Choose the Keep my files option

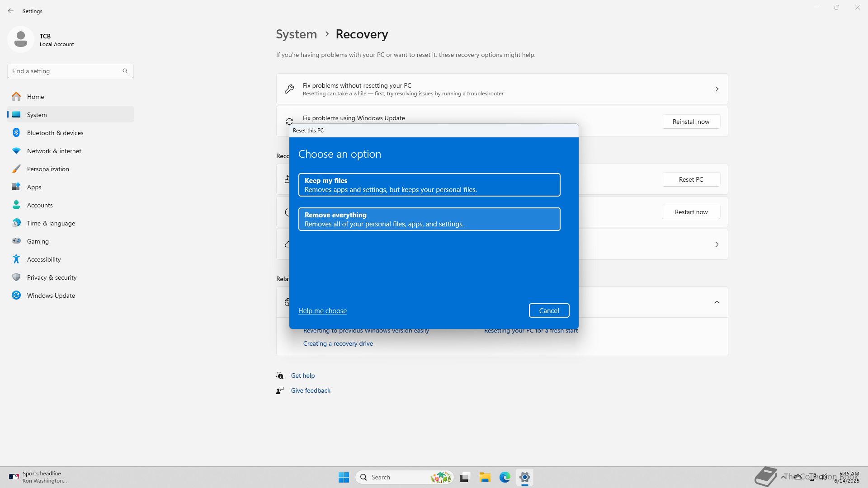pos(429,185)
